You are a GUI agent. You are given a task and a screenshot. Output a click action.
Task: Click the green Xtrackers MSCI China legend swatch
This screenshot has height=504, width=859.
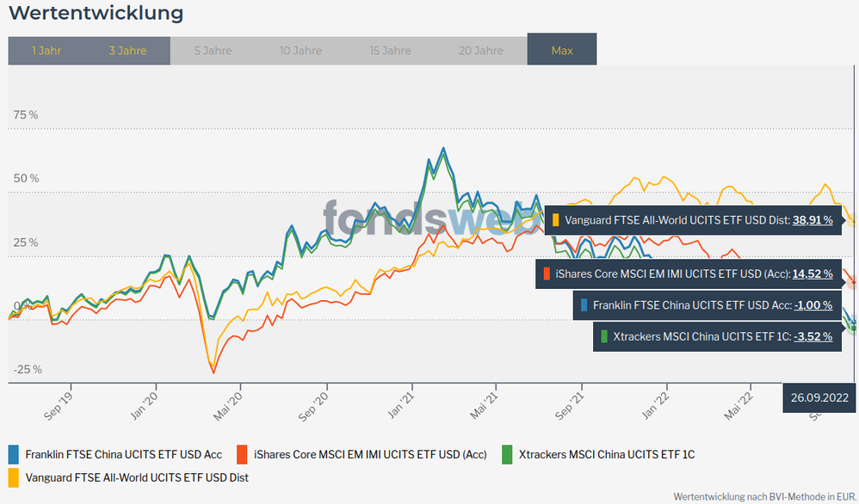[507, 454]
